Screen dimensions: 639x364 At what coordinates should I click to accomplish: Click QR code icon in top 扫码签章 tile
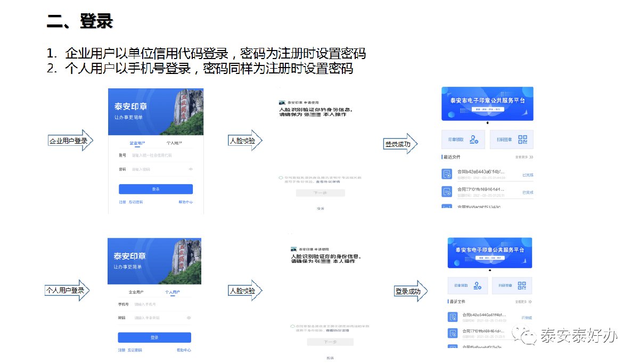point(522,139)
